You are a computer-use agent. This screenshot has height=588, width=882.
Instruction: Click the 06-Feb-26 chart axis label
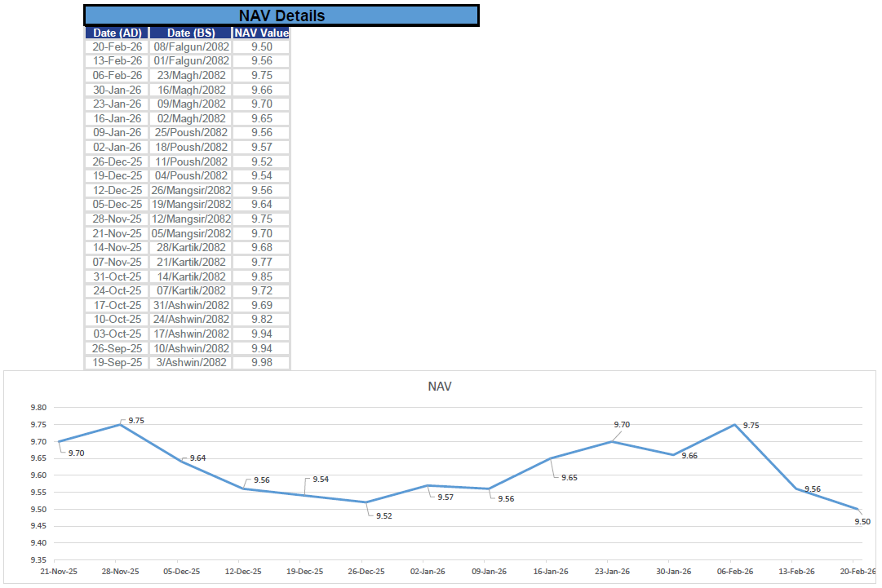(x=735, y=573)
